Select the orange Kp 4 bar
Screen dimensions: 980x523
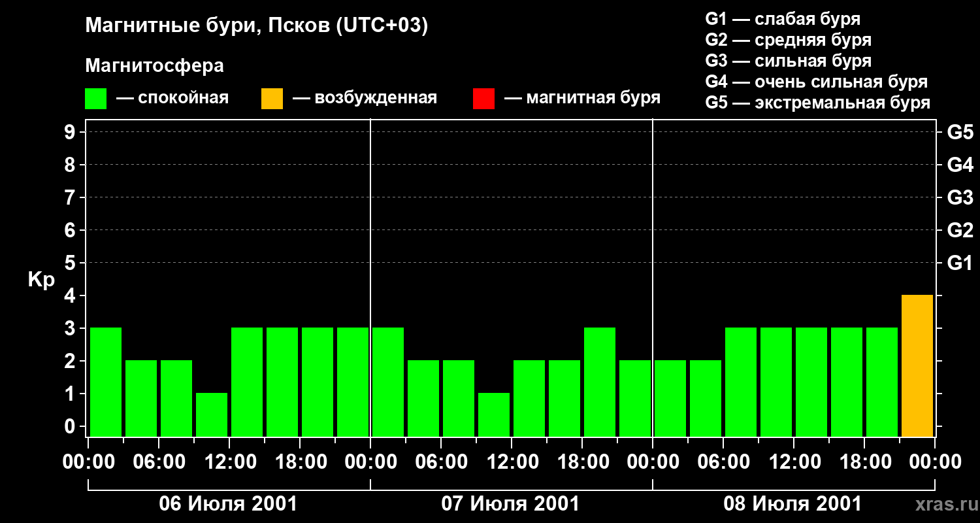coord(917,366)
